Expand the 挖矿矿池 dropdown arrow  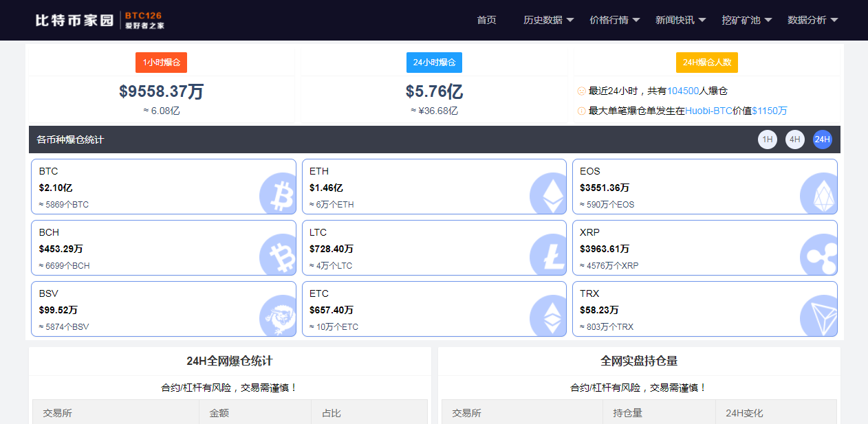coord(768,20)
